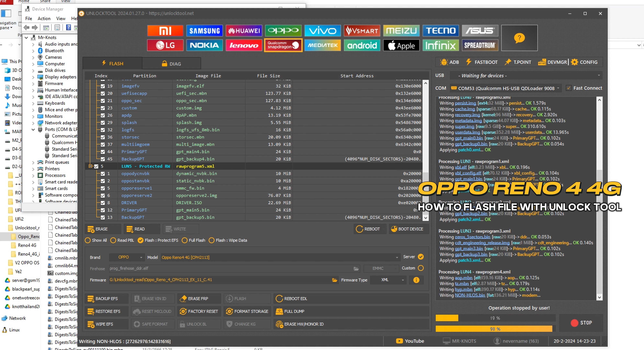Select the Huawei brand icon

(244, 31)
